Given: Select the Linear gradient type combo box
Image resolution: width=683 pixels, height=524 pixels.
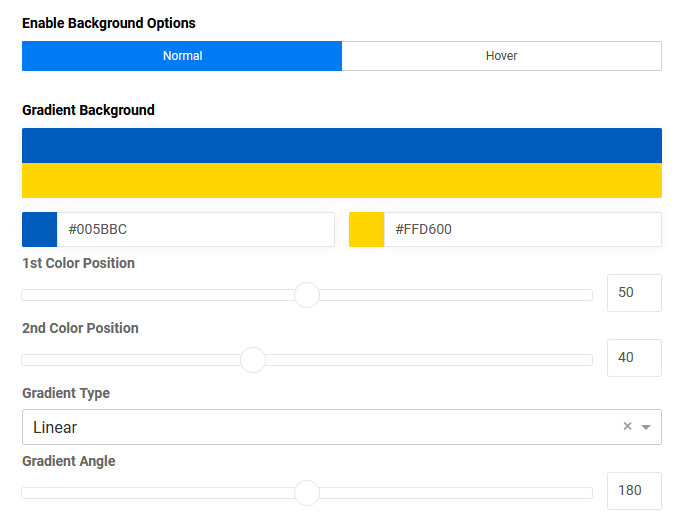Looking at the screenshot, I should [320, 427].
